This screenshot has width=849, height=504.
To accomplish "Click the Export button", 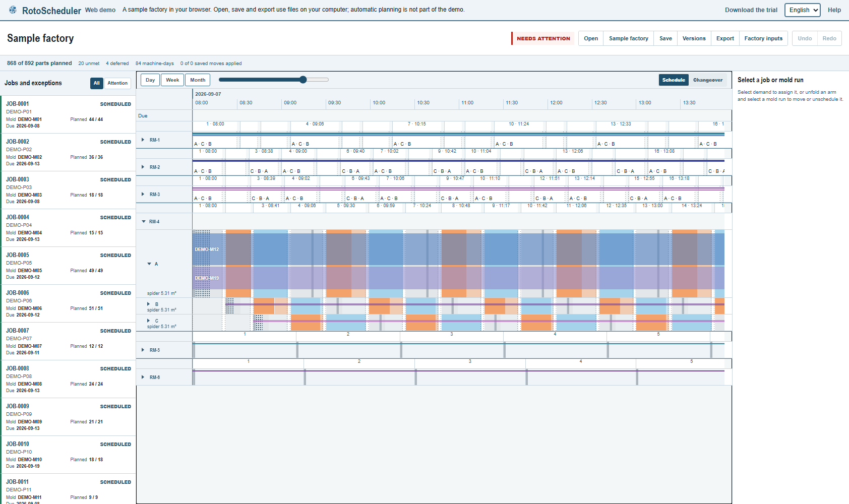I will [725, 38].
